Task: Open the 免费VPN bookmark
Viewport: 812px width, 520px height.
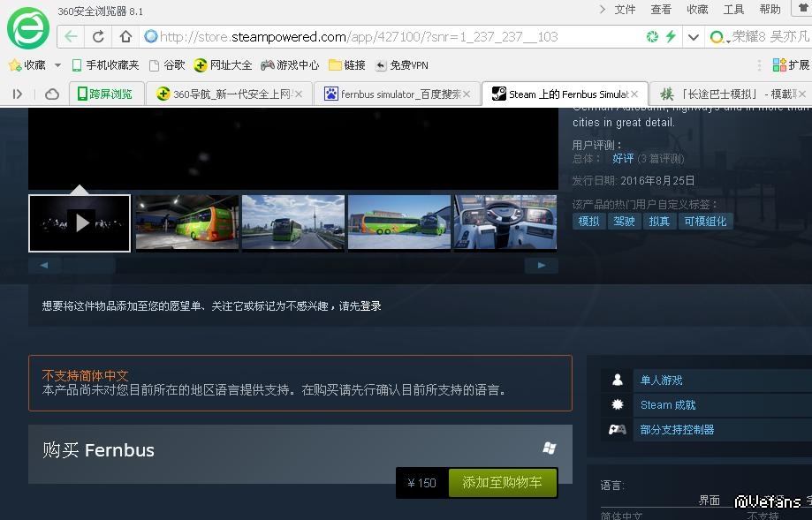Action: (402, 65)
